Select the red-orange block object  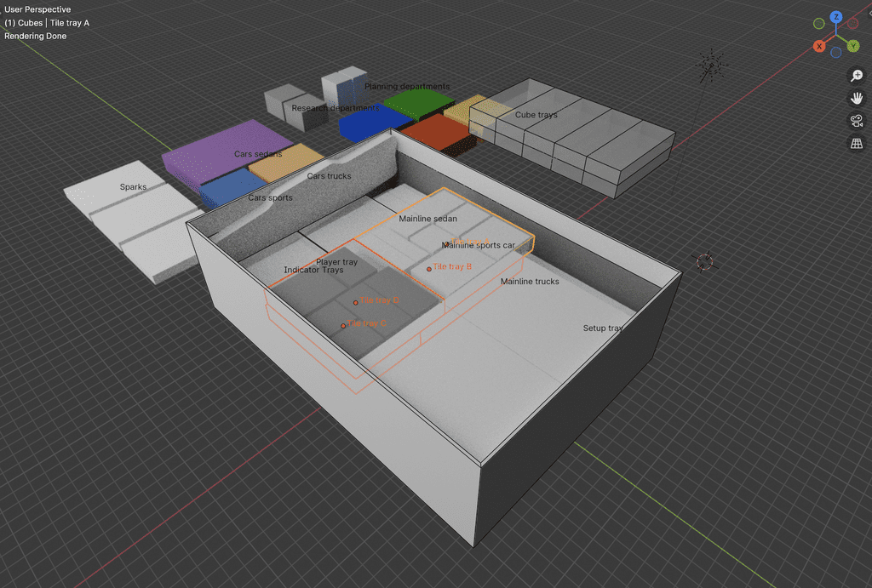point(439,132)
